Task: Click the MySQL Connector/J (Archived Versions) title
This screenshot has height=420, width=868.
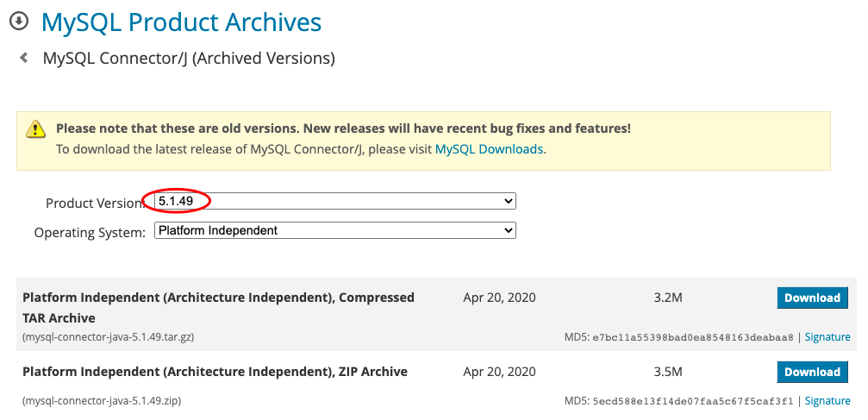Action: (189, 58)
